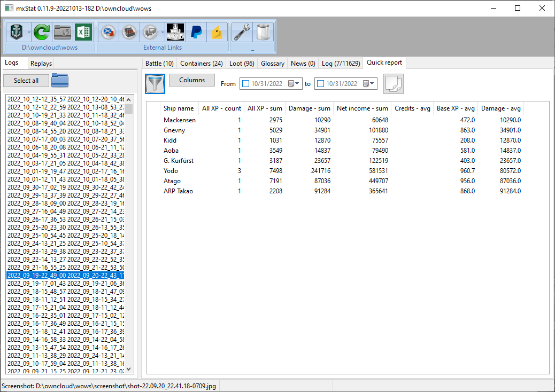Image resolution: width=555 pixels, height=392 pixels.
Task: Sort by the Base XP - avg column header
Action: click(456, 108)
